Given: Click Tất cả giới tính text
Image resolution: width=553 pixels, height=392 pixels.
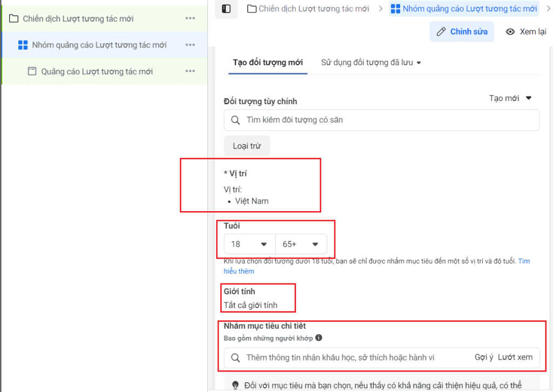Looking at the screenshot, I should pos(251,305).
